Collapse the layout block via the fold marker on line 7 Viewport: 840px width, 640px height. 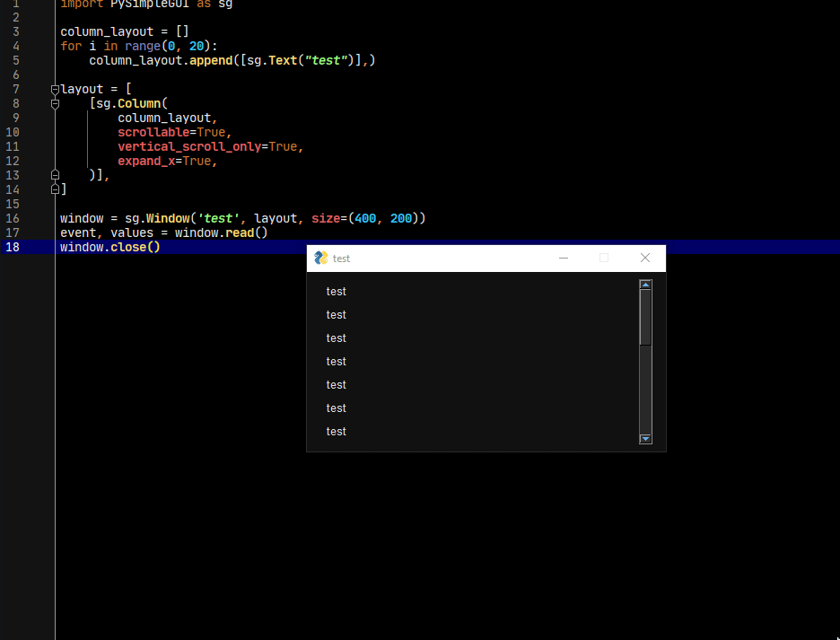(x=55, y=89)
